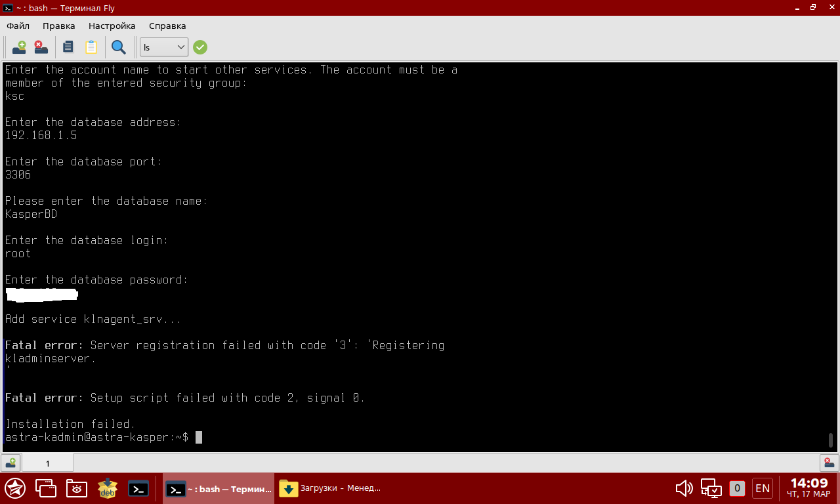The height and width of the screenshot is (504, 840).
Task: Copy selected terminal text with toolbar icon
Action: click(x=68, y=47)
